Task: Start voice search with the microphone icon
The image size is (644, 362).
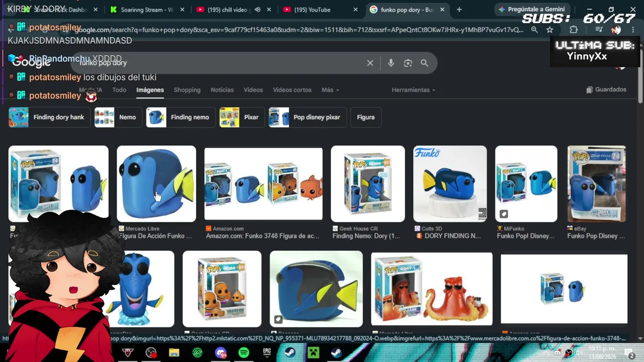Action: (391, 63)
